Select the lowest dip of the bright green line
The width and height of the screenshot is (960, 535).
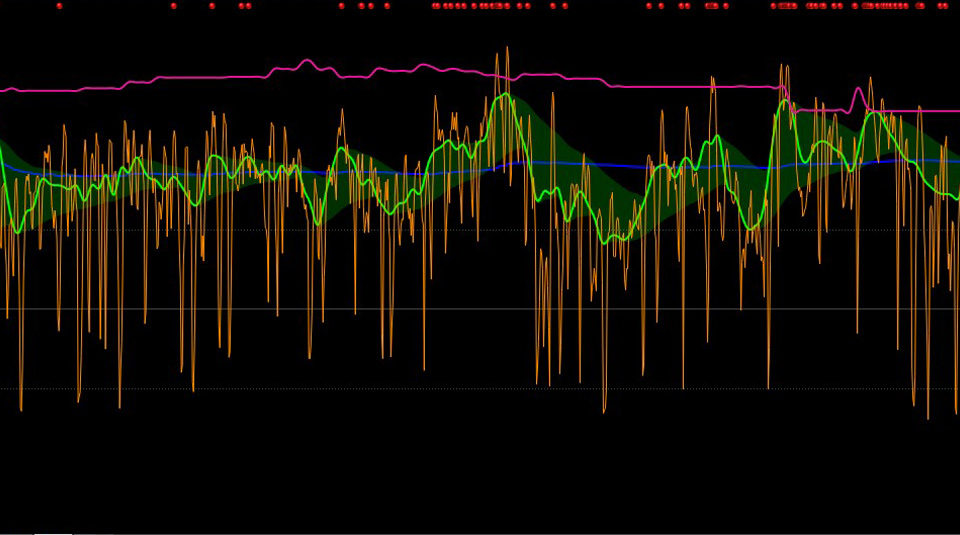click(620, 239)
